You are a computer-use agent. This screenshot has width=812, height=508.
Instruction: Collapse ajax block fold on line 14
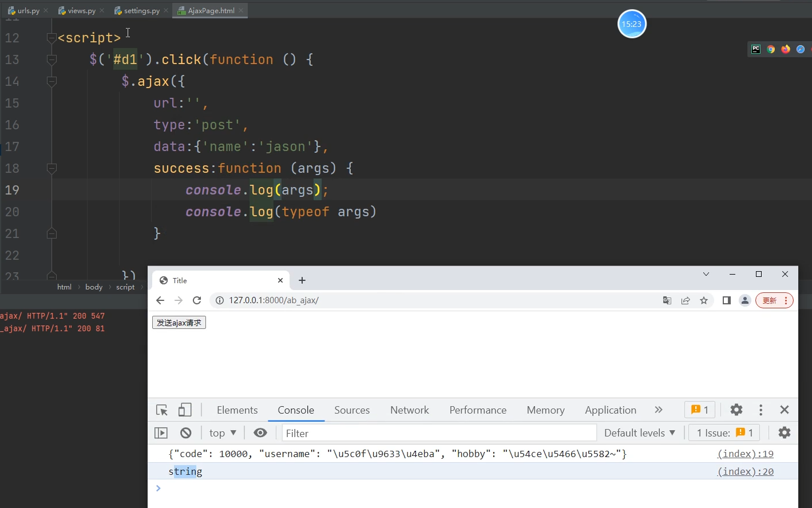pyautogui.click(x=52, y=81)
